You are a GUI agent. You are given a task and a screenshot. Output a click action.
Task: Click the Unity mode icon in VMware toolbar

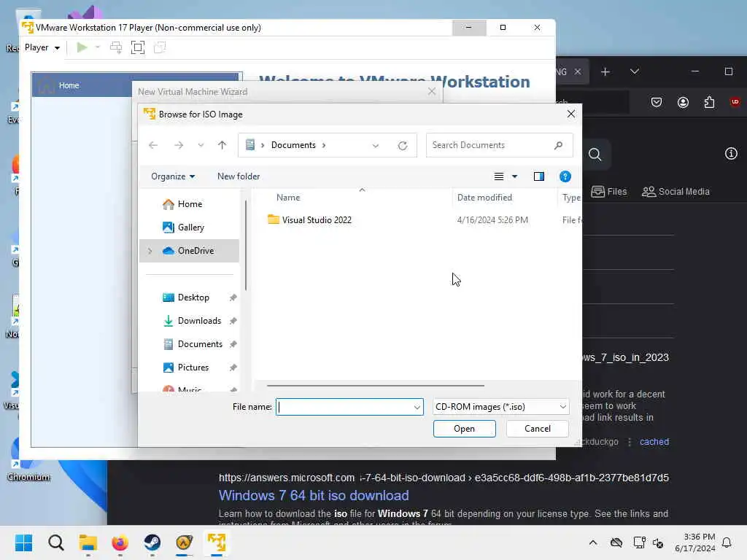[x=160, y=47]
